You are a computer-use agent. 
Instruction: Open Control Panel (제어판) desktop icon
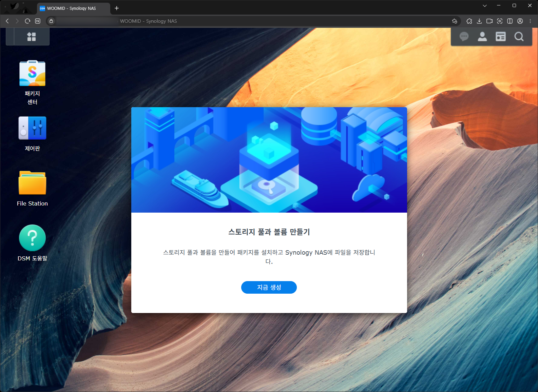pyautogui.click(x=32, y=134)
